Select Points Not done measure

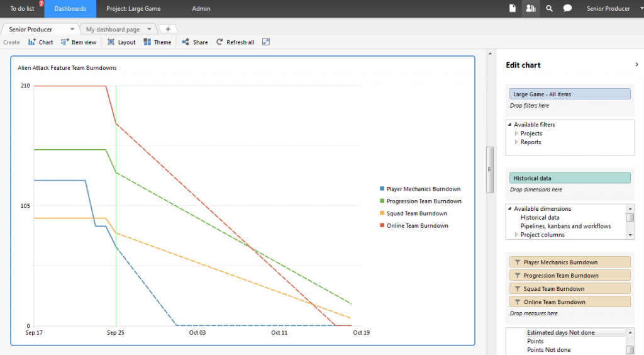(x=548, y=350)
